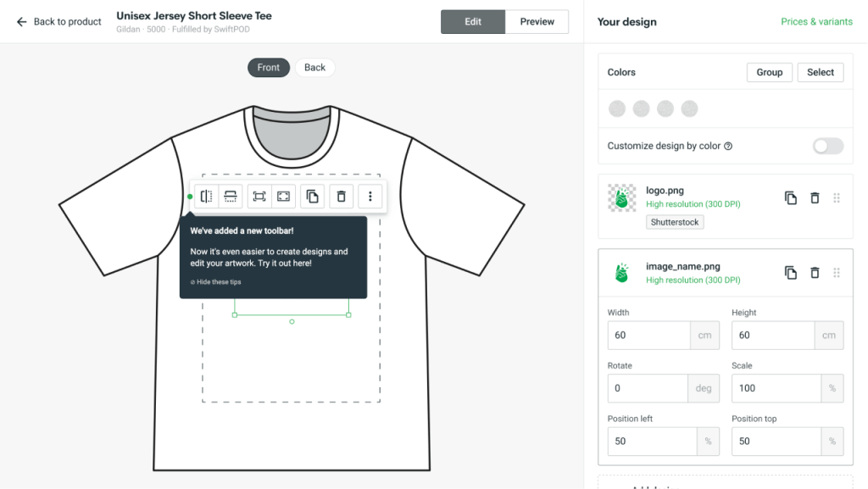Click logo.png thumbnail

(x=621, y=198)
